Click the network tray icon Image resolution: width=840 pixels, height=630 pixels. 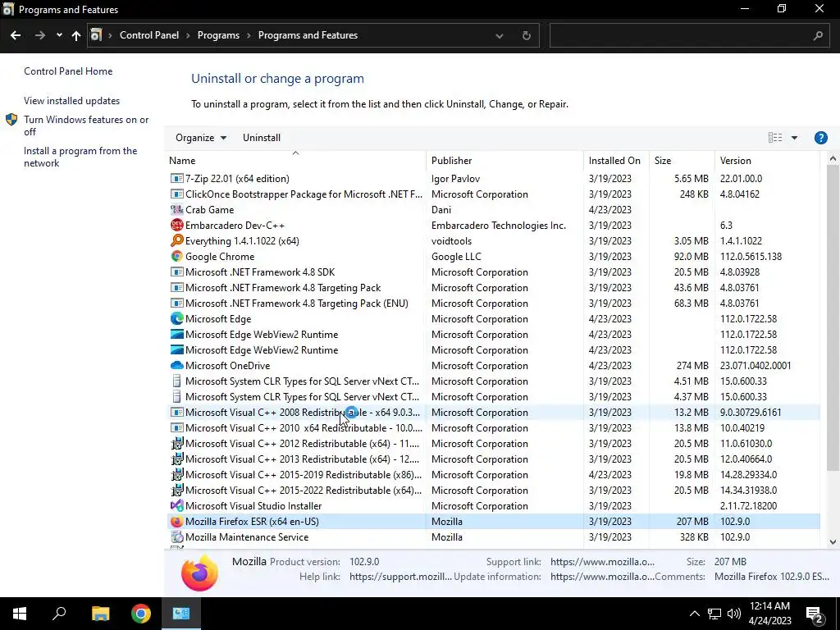(x=714, y=614)
